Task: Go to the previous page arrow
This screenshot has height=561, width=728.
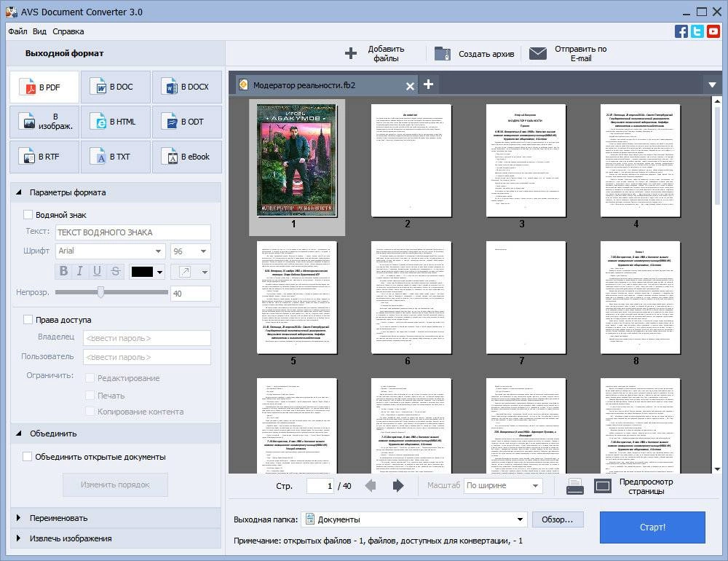Action: coord(371,486)
